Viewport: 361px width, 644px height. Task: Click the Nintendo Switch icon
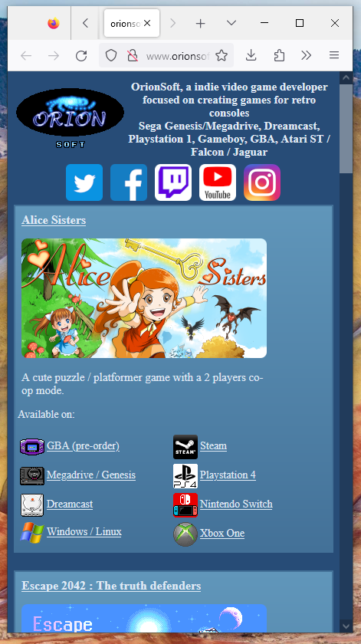(x=185, y=505)
